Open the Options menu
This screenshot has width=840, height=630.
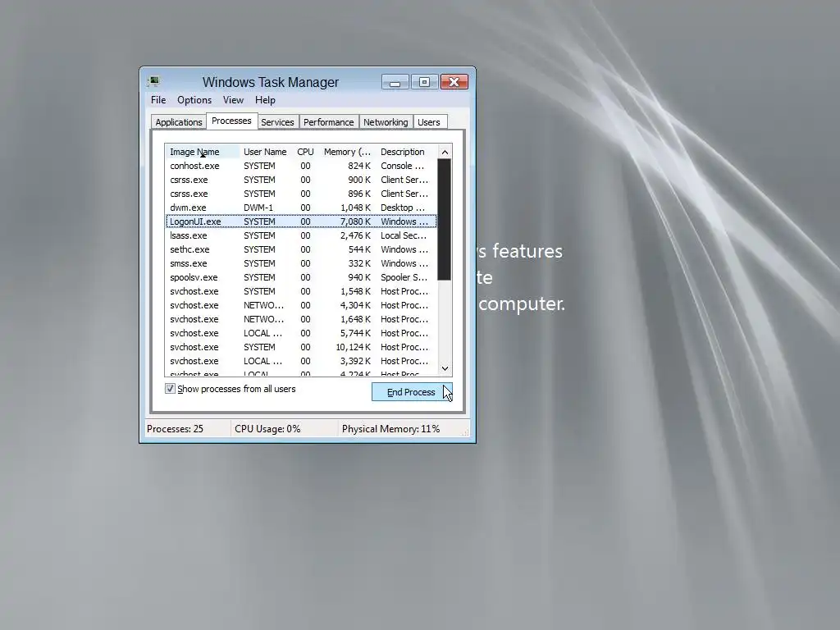(x=194, y=100)
